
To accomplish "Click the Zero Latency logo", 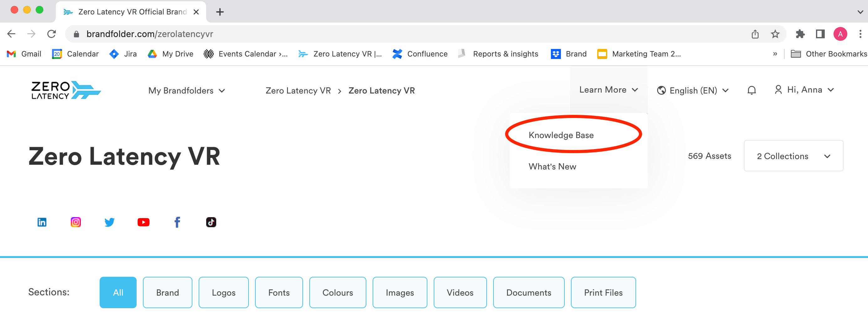I will point(66,90).
